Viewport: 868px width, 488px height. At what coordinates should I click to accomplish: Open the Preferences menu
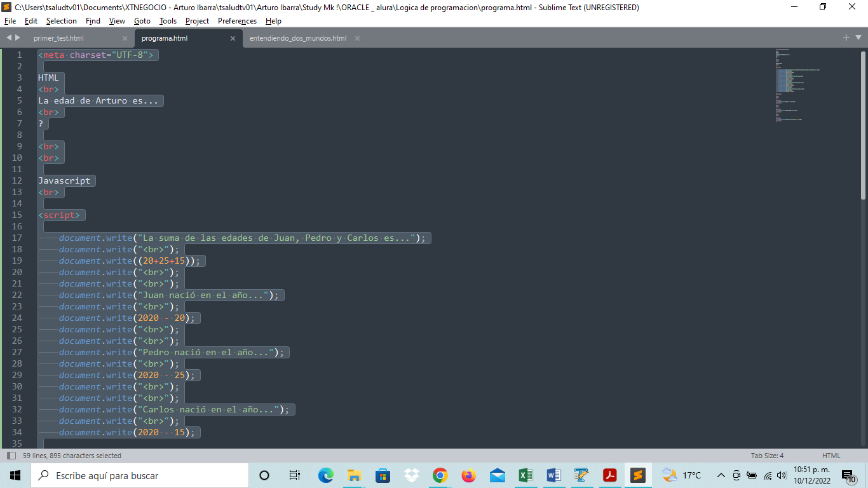[x=237, y=21]
